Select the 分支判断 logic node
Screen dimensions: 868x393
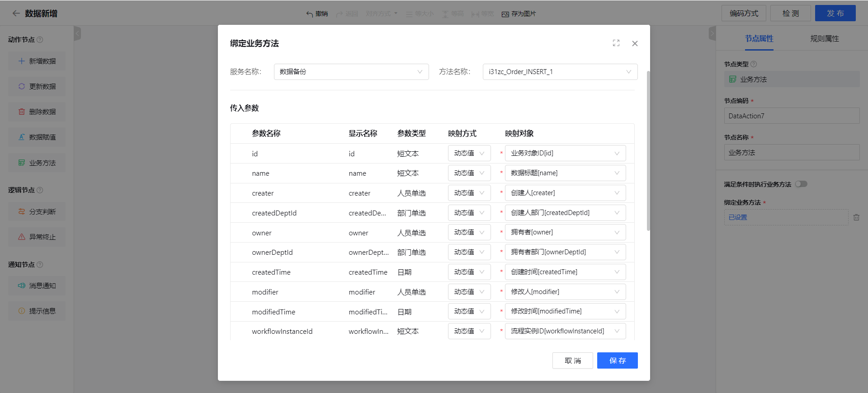coord(37,211)
